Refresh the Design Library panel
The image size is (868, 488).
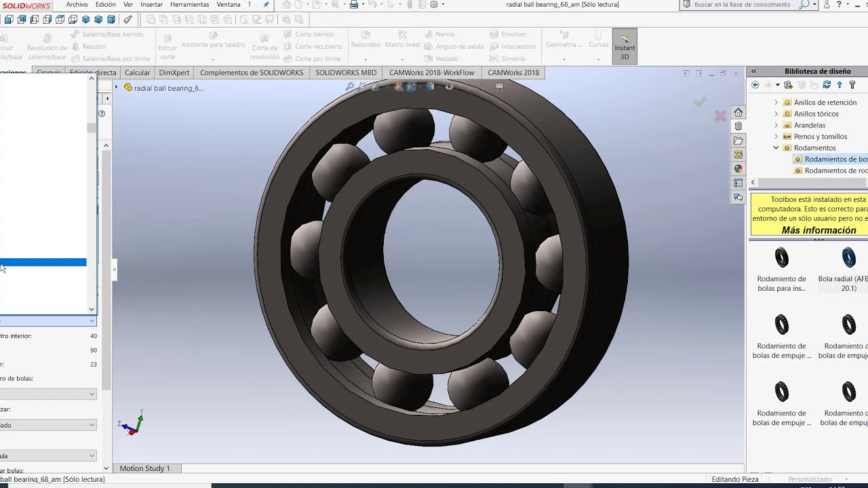pyautogui.click(x=827, y=85)
